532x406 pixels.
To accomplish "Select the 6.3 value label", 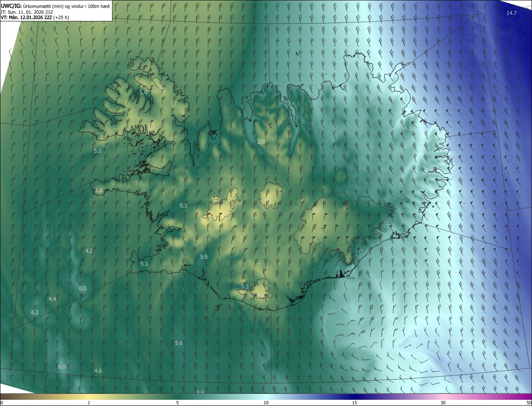I will [408, 128].
